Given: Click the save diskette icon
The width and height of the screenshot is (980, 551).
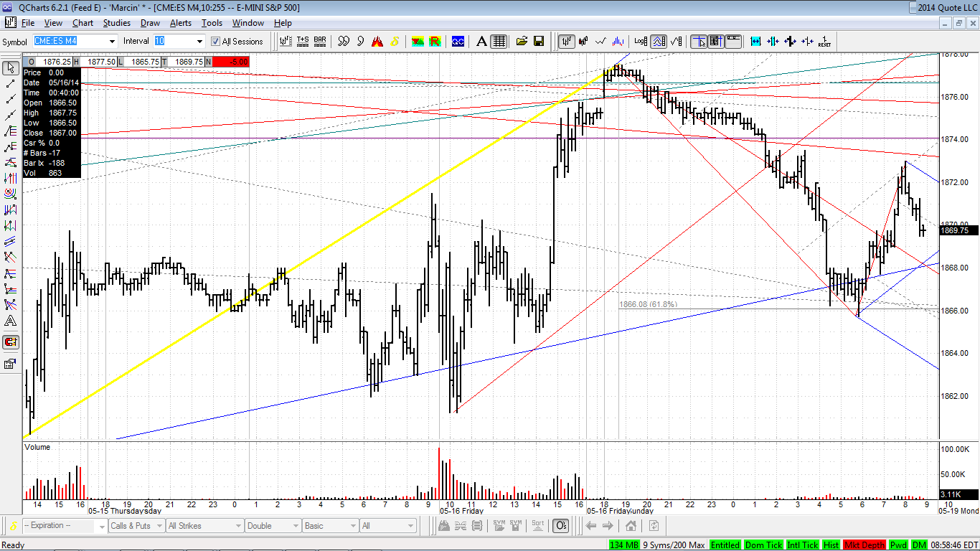Looking at the screenshot, I should pyautogui.click(x=539, y=41).
